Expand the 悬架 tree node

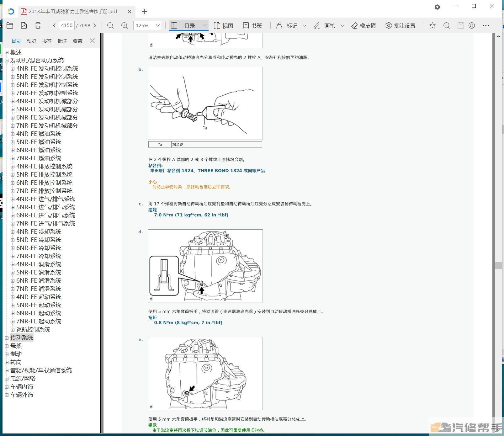7,346
